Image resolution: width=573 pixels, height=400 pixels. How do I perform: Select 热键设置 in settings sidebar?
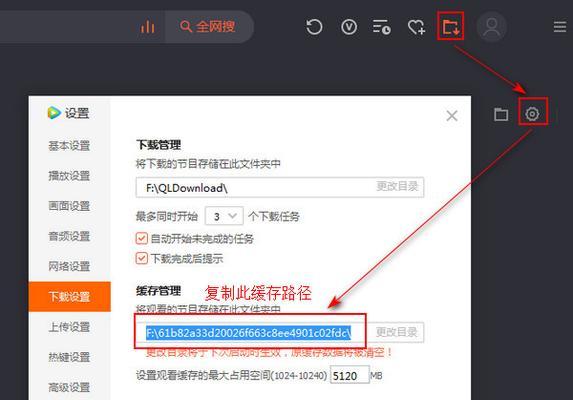(x=69, y=357)
